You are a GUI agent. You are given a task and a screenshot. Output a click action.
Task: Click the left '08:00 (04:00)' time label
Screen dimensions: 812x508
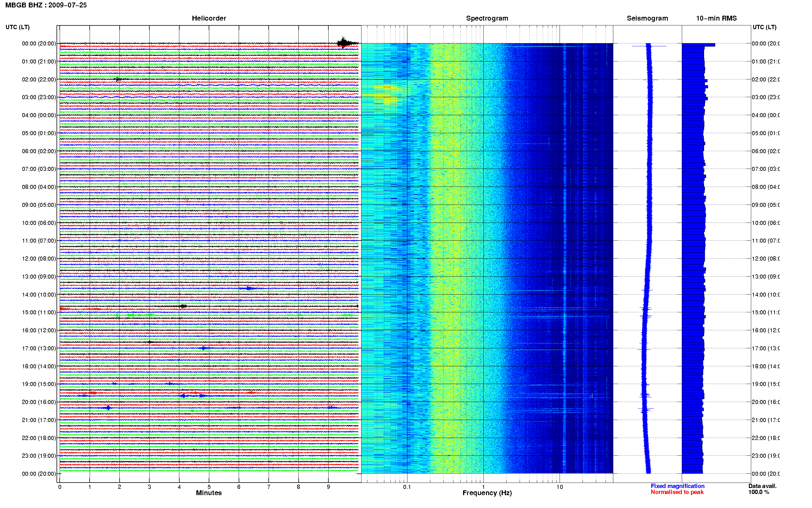click(39, 187)
